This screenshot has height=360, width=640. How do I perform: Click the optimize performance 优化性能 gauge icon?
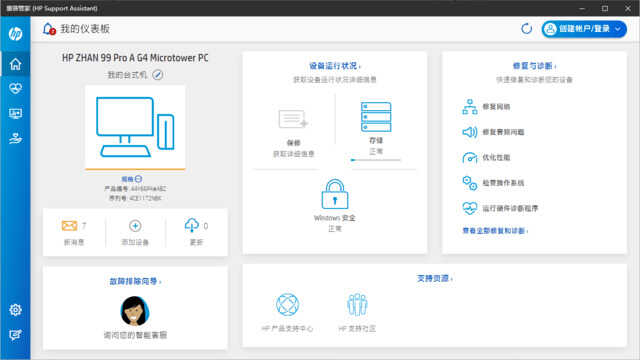point(470,158)
